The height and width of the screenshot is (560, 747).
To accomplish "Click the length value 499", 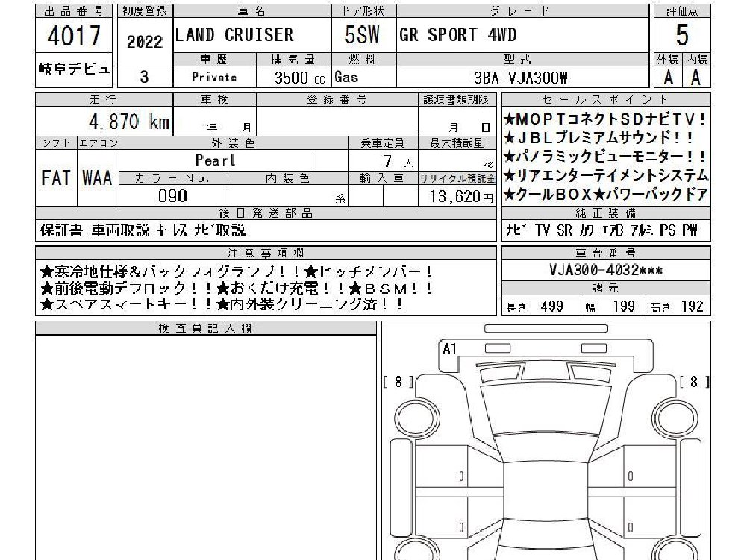I will [552, 306].
